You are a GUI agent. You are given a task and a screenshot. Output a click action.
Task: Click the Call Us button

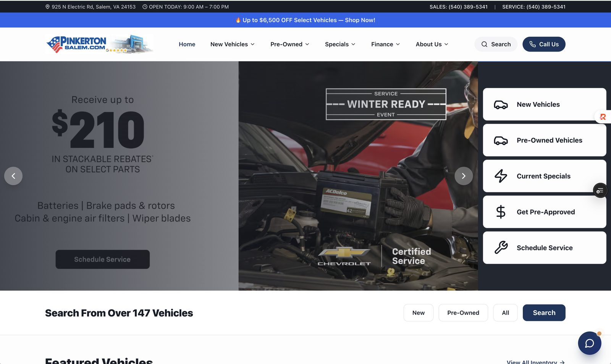click(x=544, y=44)
